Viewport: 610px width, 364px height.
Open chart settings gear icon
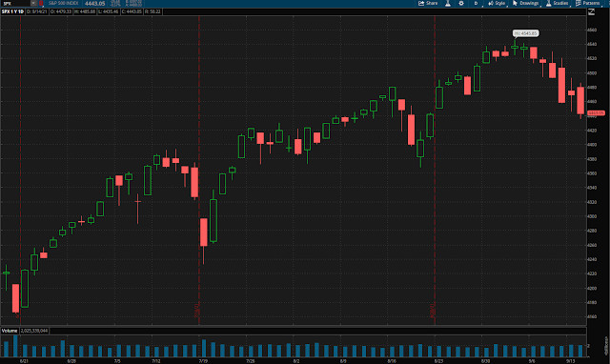click(x=461, y=3)
